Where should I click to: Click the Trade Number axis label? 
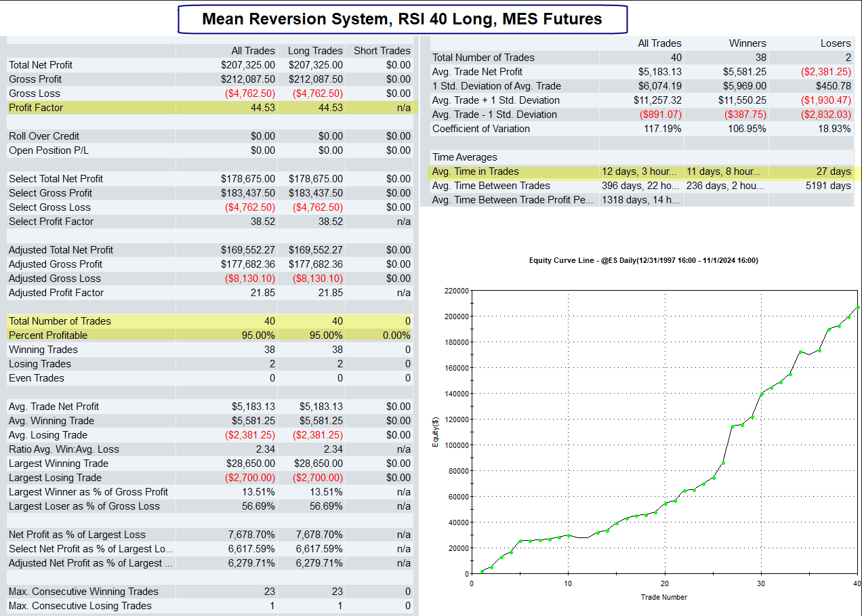[x=664, y=597]
